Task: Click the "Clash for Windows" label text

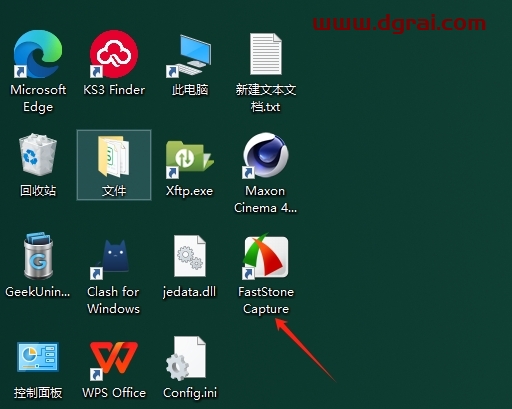Action: pyautogui.click(x=114, y=300)
